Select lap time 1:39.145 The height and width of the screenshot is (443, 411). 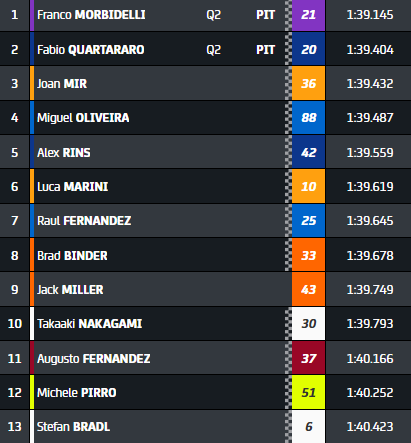[x=370, y=15]
